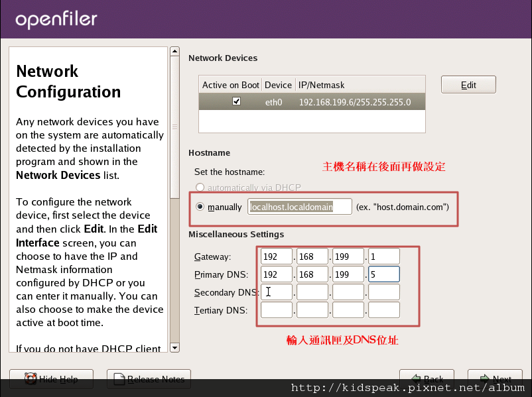Click help panel scroll down arrow

click(x=174, y=347)
